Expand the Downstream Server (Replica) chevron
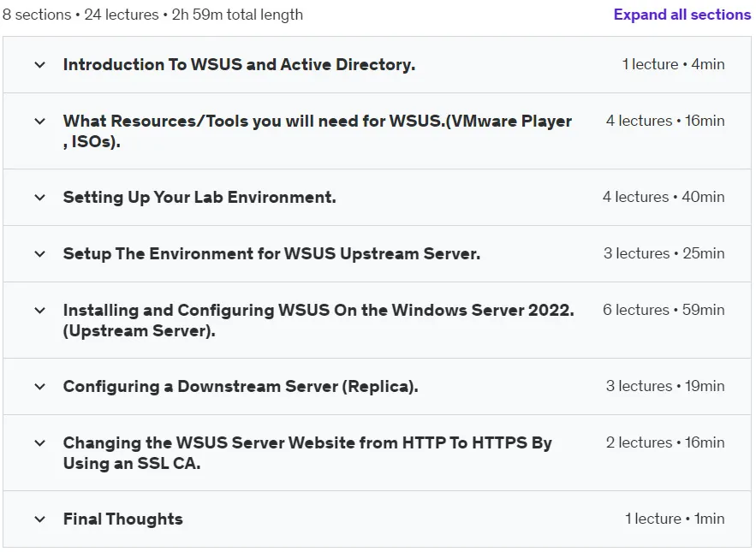Viewport: 756px width, 552px height. 40,387
